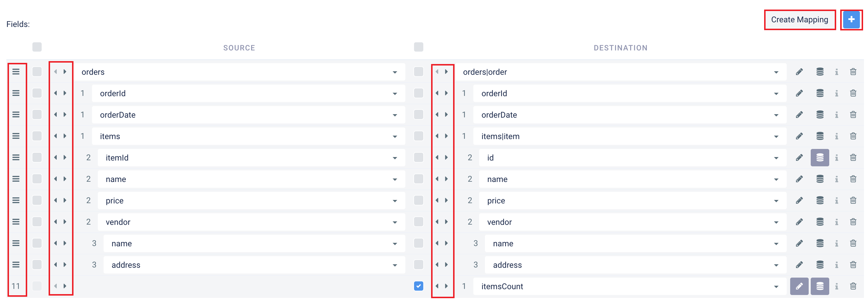This screenshot has width=868, height=306.
Task: Click the trash icon on the address row
Action: tap(853, 265)
